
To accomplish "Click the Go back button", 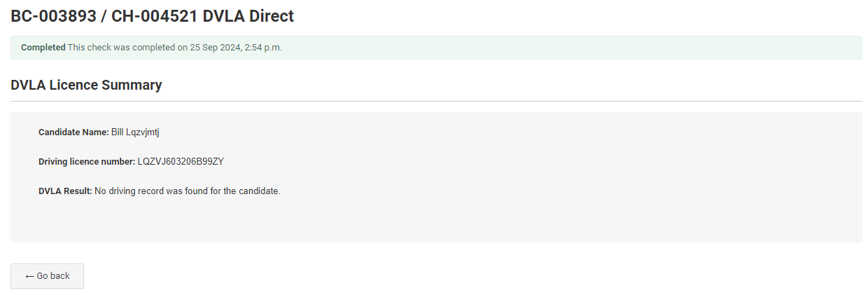I will click(x=47, y=276).
